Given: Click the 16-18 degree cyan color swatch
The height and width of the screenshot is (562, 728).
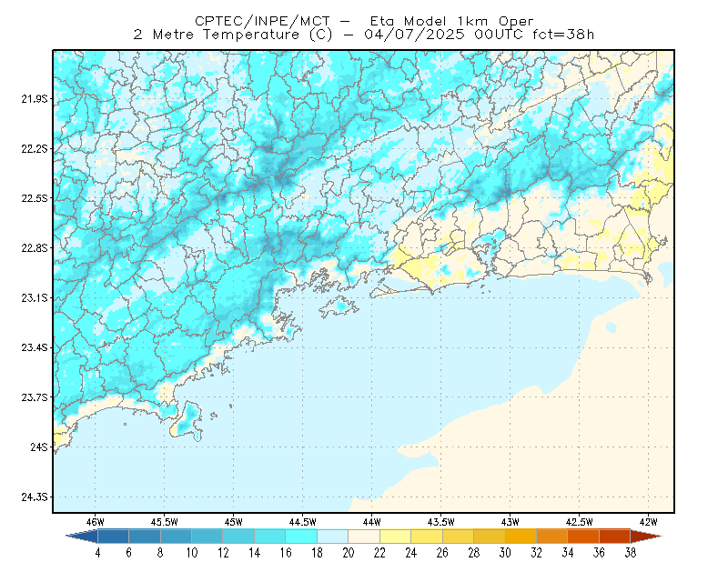Looking at the screenshot, I should [301, 537].
